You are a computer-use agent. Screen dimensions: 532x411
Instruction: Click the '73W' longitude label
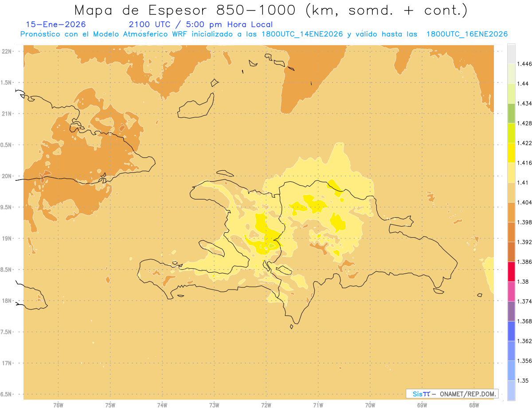click(214, 405)
